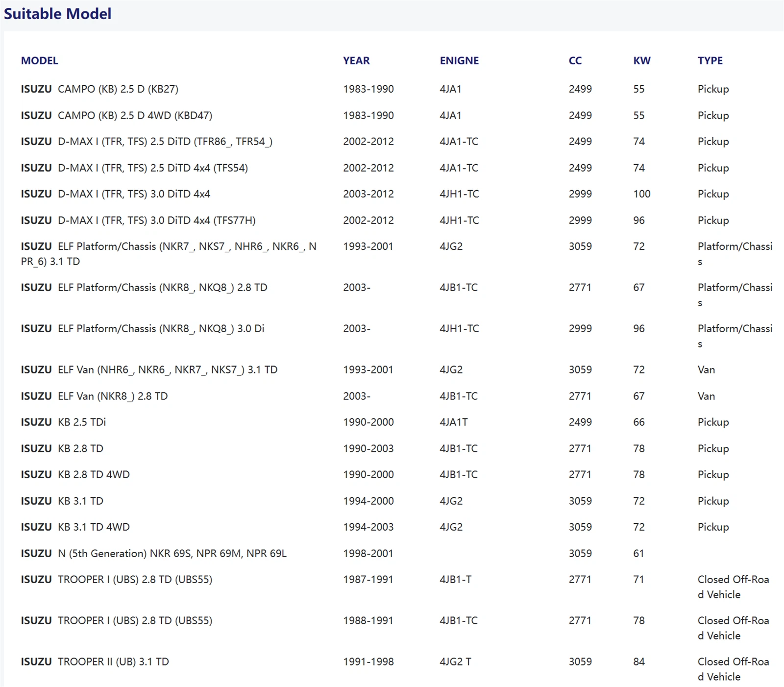Select 'ELF Platform/Chassis (NKR8_, NKQ8_) 2.8 TD'
The image size is (784, 687).
(144, 288)
